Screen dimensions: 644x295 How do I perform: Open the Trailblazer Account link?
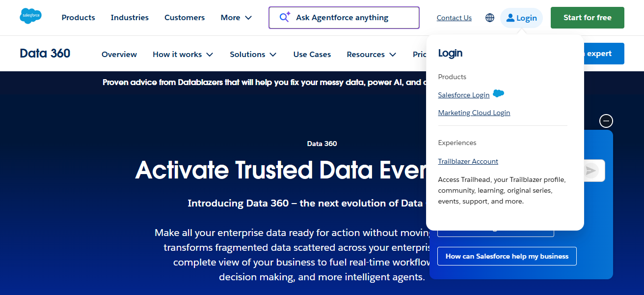pyautogui.click(x=468, y=161)
